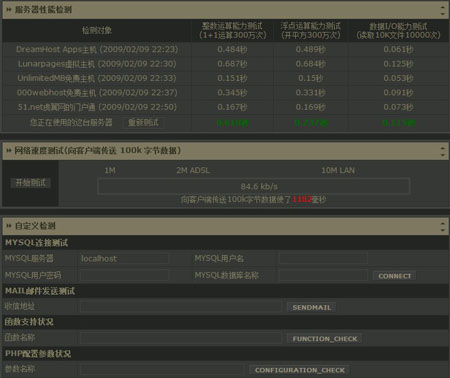
Task: Click the 0.15秒 floating-point result
Action: 310,78
